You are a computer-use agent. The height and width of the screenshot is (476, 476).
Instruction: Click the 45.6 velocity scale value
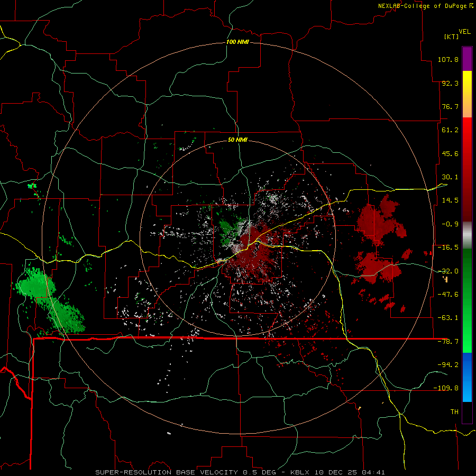pyautogui.click(x=450, y=153)
